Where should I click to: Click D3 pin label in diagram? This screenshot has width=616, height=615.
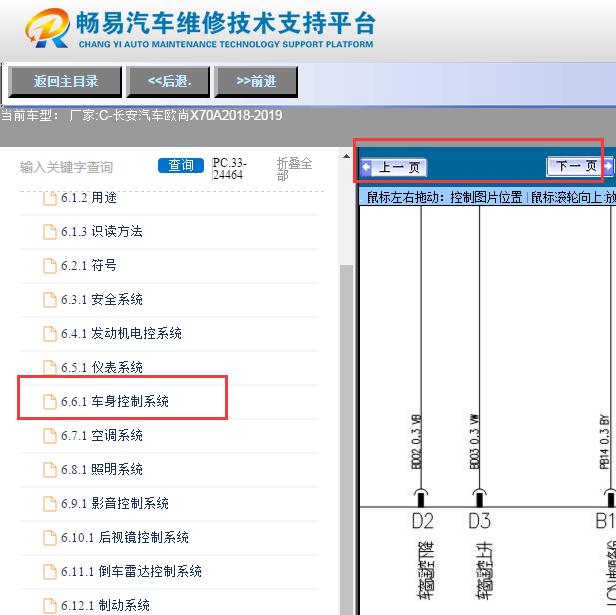[479, 521]
